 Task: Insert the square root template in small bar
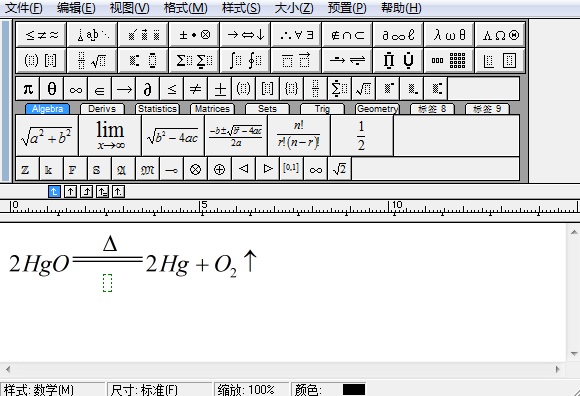pyautogui.click(x=364, y=89)
